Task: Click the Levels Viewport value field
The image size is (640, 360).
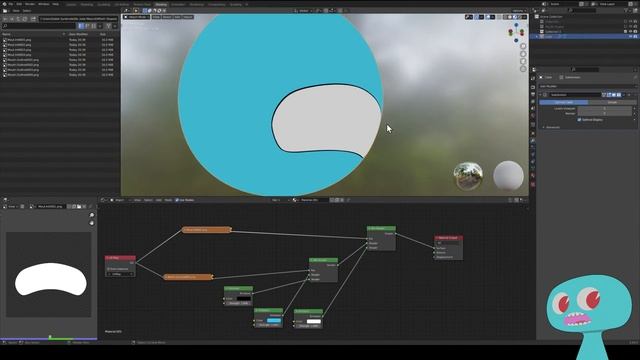Action: tap(604, 109)
